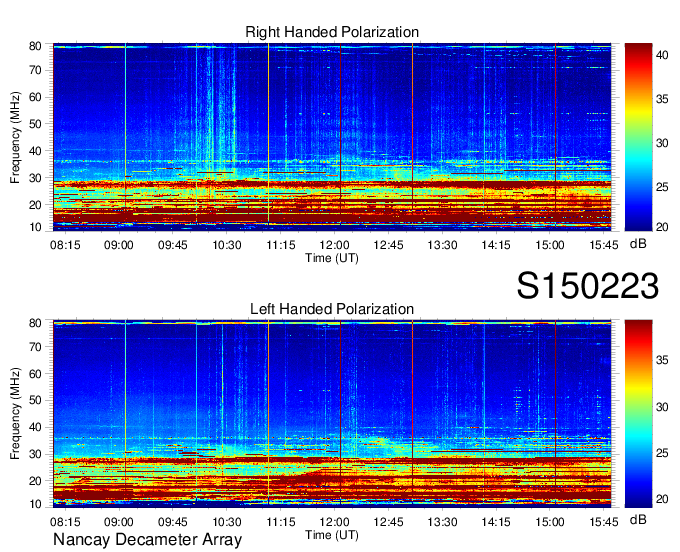Viewport: 680px width, 552px height.
Task: Click the 09:00 tick under Left Handed plot
Action: click(x=119, y=522)
